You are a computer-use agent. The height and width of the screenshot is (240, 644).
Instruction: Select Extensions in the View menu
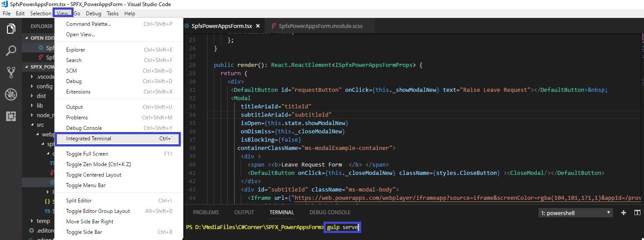(119, 92)
